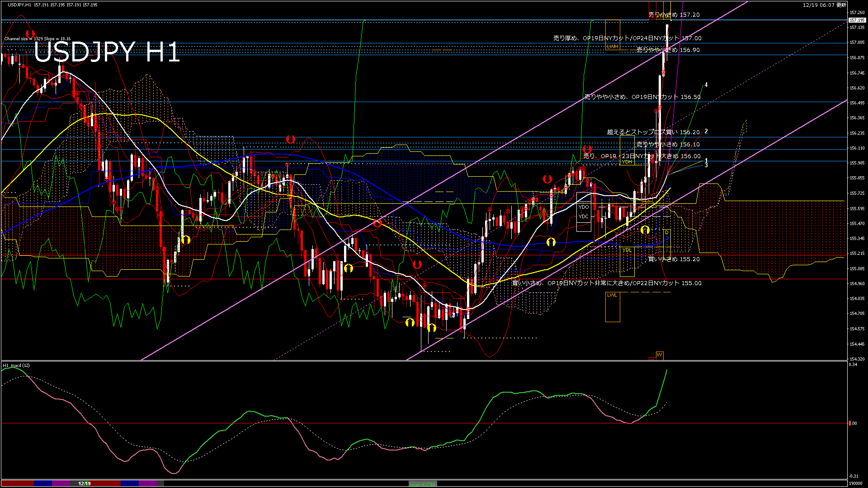Click the white circle marker near the 155.30 level

[550, 242]
